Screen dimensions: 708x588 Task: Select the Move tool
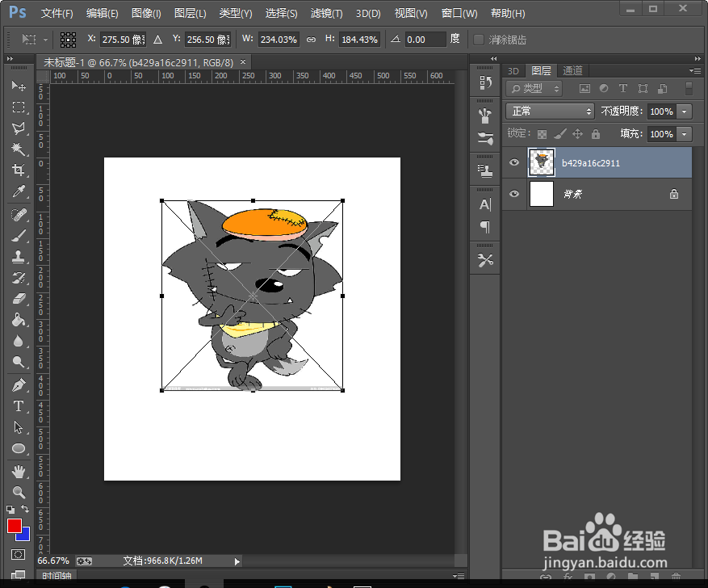[19, 86]
